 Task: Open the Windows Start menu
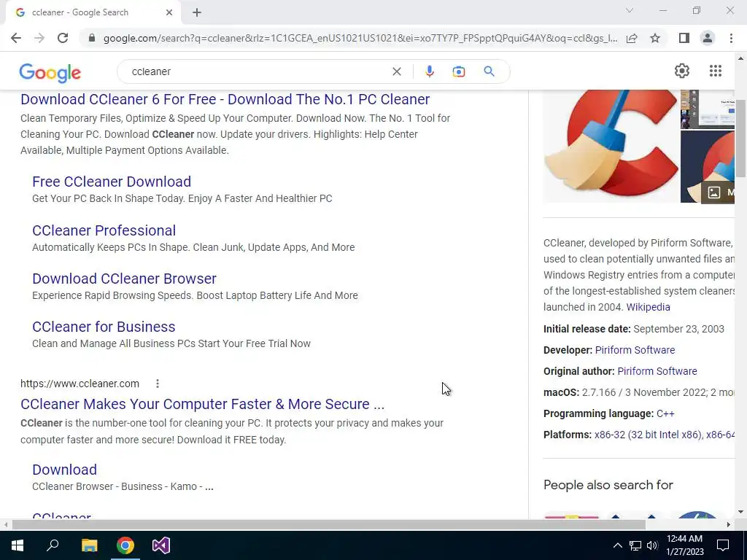click(x=18, y=545)
